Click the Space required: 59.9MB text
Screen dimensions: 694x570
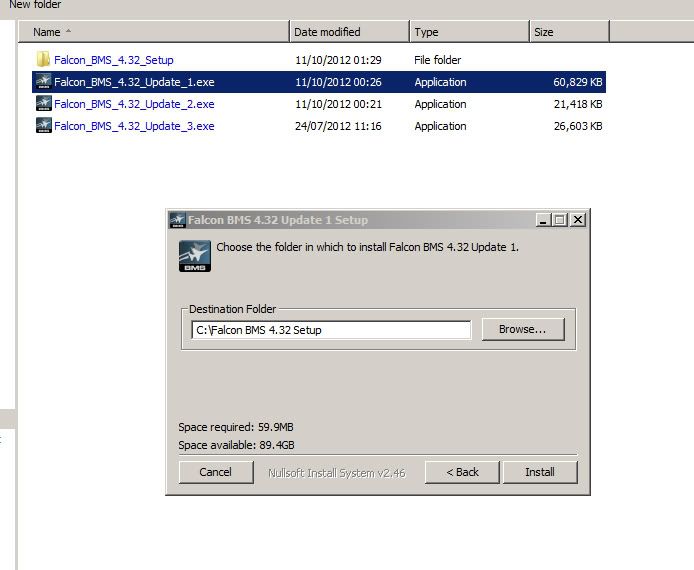pyautogui.click(x=236, y=427)
